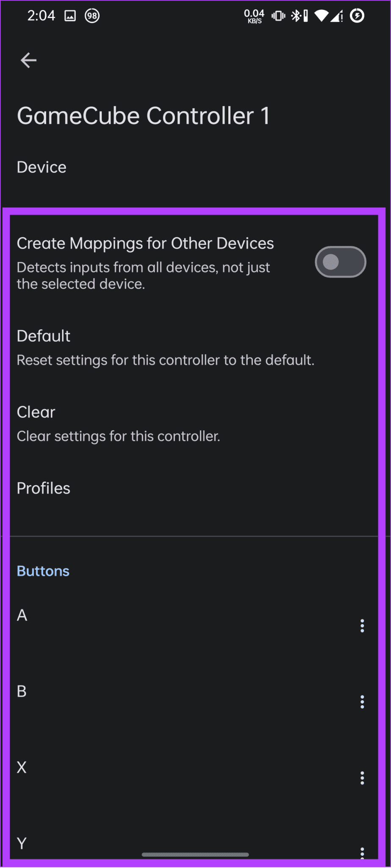This screenshot has width=391, height=868.
Task: Tap the vibrate mode status icon
Action: click(x=278, y=16)
